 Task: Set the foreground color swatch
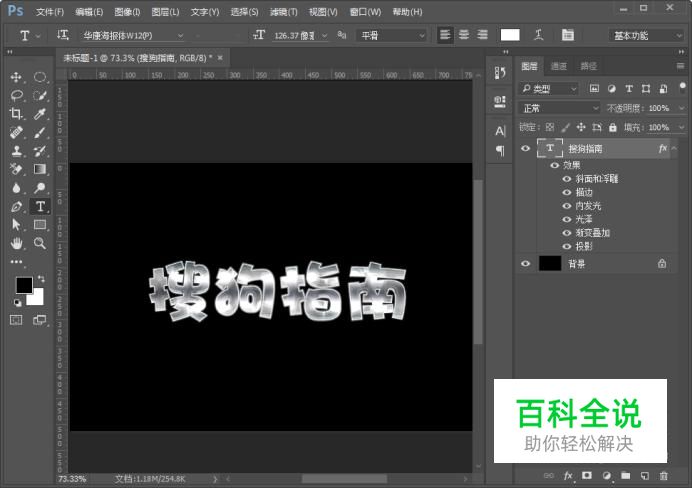24,285
